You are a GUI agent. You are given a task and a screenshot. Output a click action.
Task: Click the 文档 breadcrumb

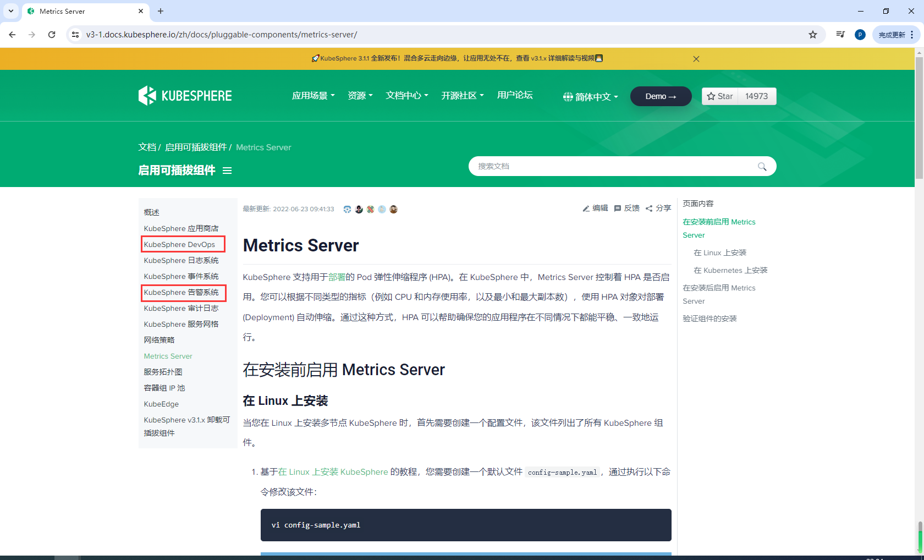pos(147,147)
